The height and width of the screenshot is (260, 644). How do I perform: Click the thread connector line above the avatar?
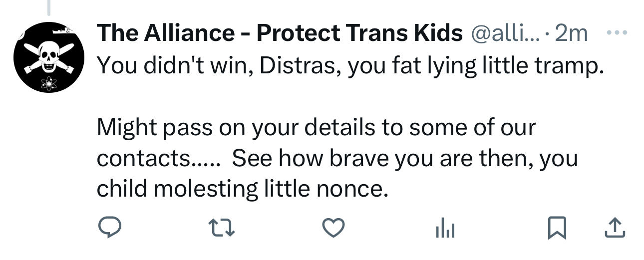click(x=49, y=6)
